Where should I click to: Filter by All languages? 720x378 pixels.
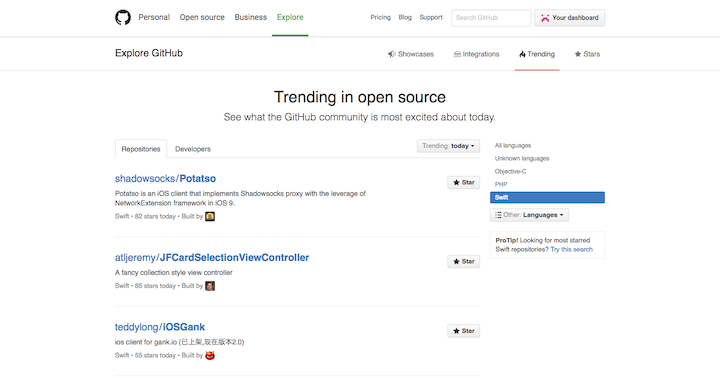(513, 145)
